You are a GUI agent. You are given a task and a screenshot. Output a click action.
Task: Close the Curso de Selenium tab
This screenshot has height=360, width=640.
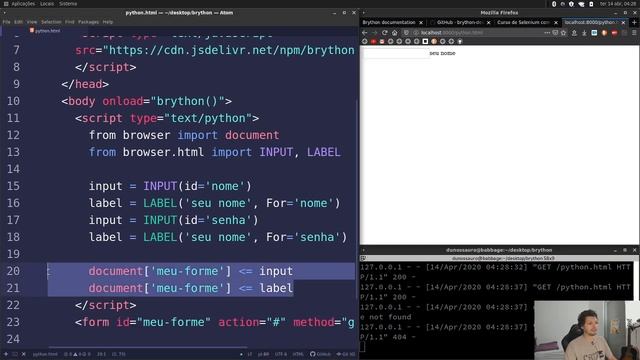click(x=556, y=23)
